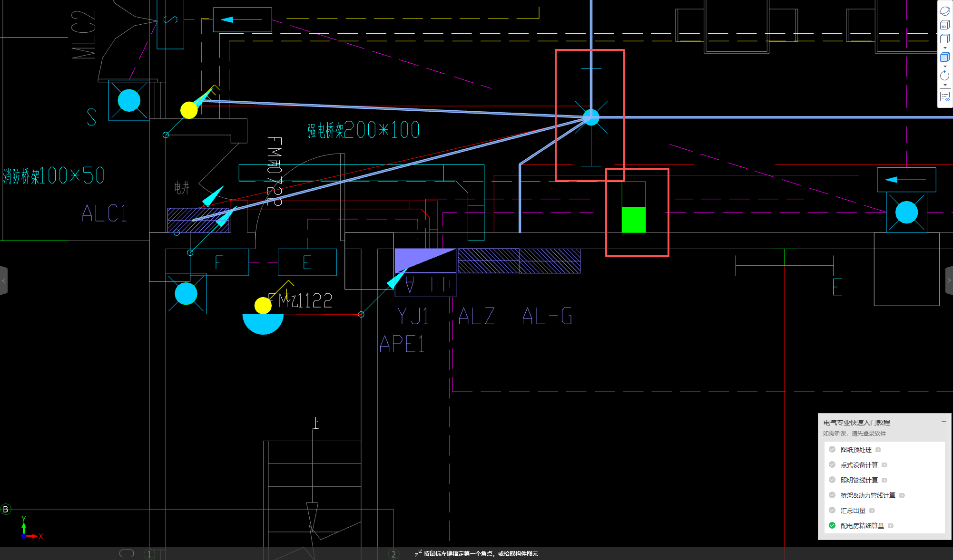Click the check mark beside 汇总出量
Viewport: 953px width, 560px height.
[832, 510]
